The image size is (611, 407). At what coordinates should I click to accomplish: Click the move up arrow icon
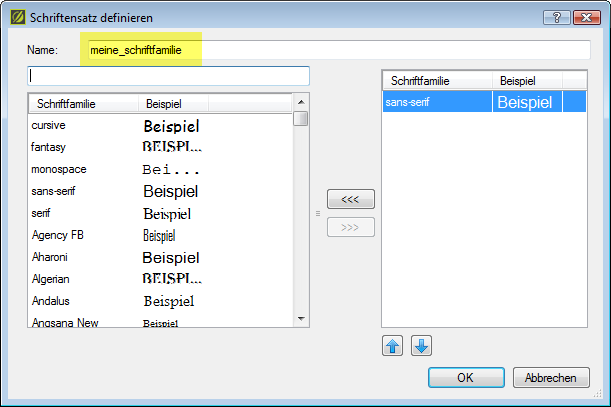click(393, 346)
